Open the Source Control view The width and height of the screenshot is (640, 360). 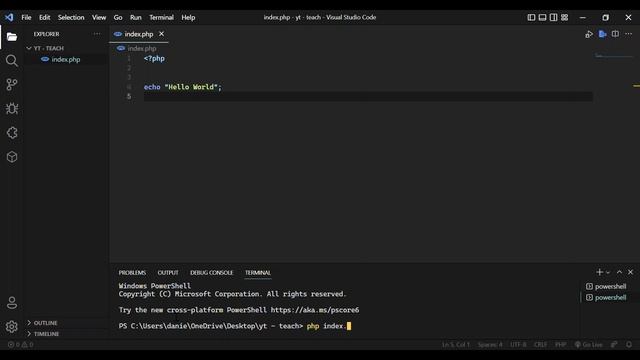(12, 84)
